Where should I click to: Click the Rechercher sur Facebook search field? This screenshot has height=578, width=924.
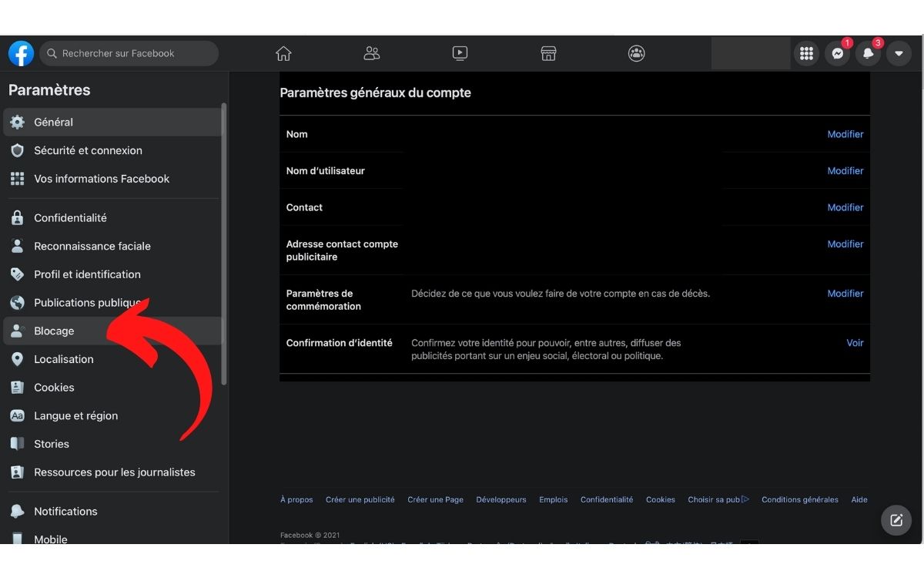tap(129, 54)
